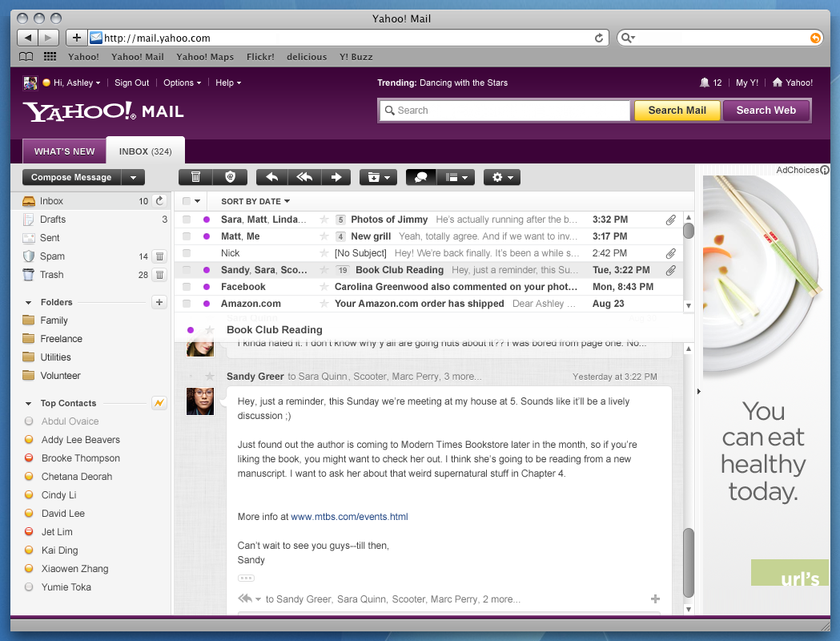
Task: Open the delicious bookmark
Action: click(x=307, y=57)
